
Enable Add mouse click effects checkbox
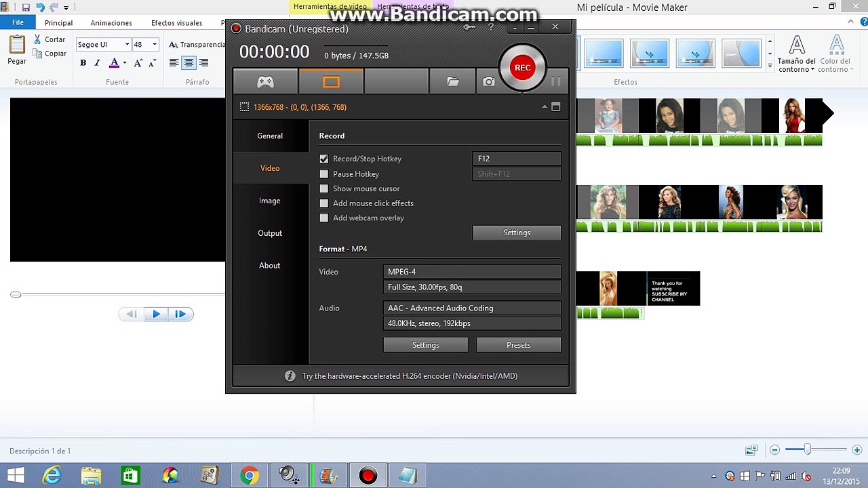pyautogui.click(x=323, y=203)
